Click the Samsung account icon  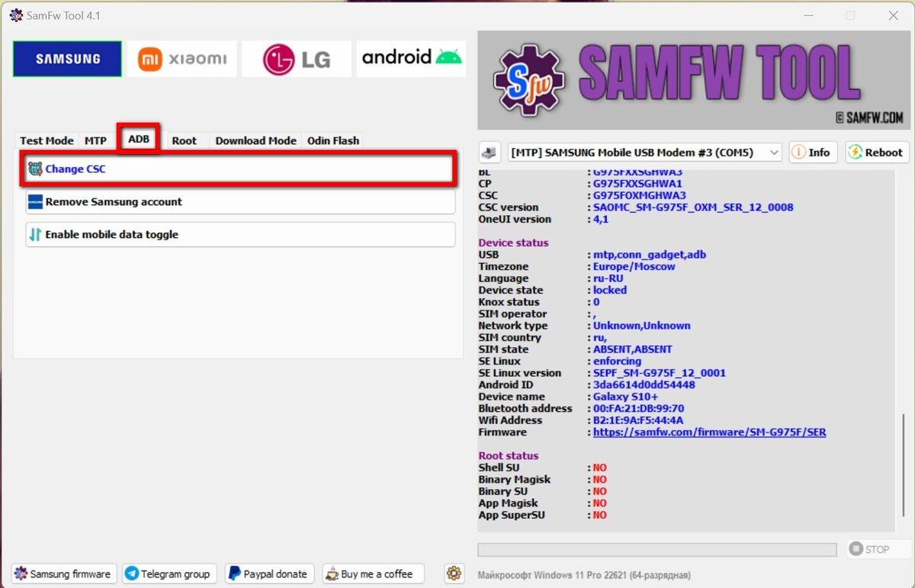tap(35, 202)
